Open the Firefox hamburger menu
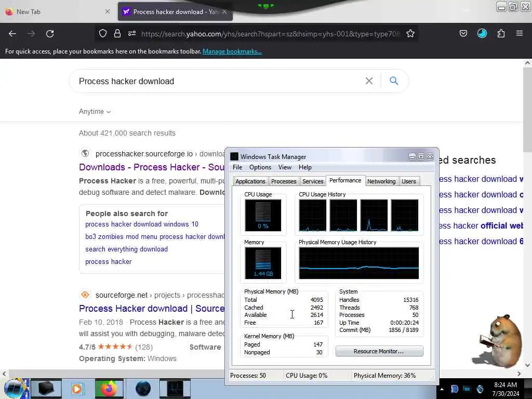The width and height of the screenshot is (532, 399). [x=520, y=33]
